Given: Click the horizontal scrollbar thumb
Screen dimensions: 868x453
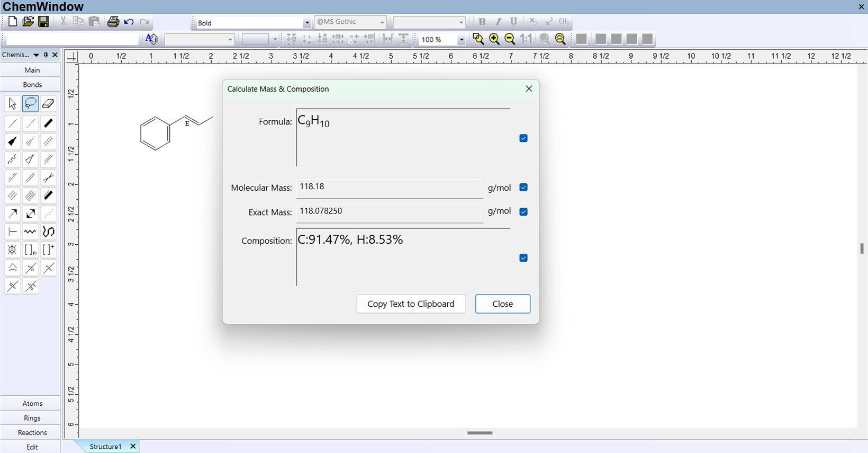Looking at the screenshot, I should pos(480,433).
